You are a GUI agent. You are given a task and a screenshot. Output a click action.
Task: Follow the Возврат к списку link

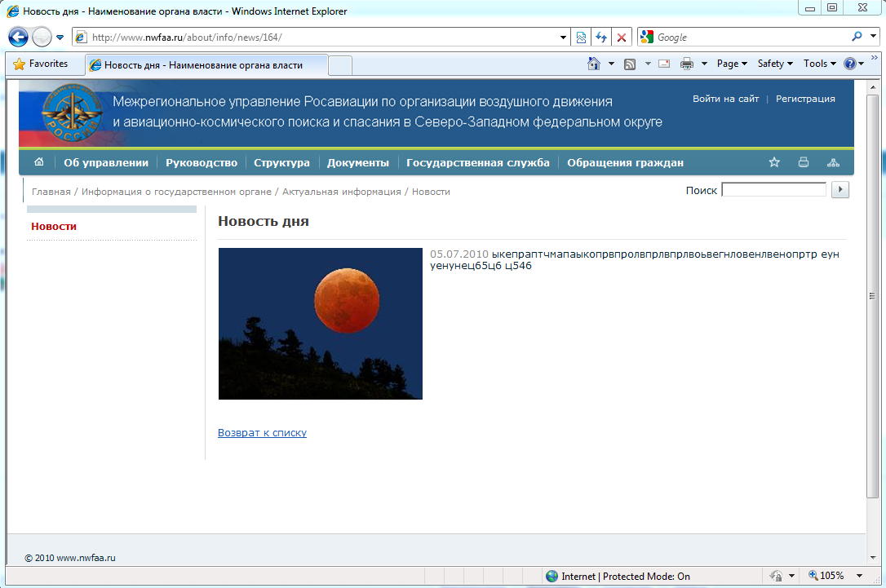click(262, 433)
